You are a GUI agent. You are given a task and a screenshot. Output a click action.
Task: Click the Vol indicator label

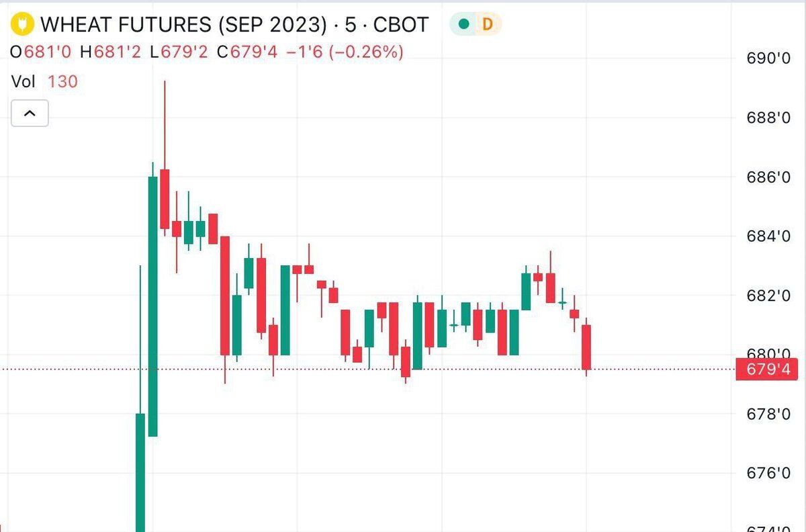tap(24, 82)
